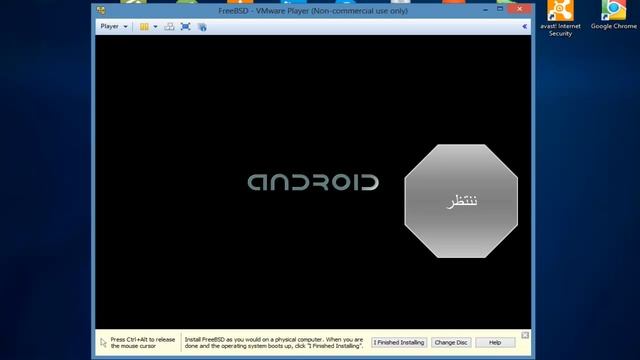Screen dimensions: 640x360
Task: Click the FreeBSD - VMware Player title
Action: tap(313, 11)
